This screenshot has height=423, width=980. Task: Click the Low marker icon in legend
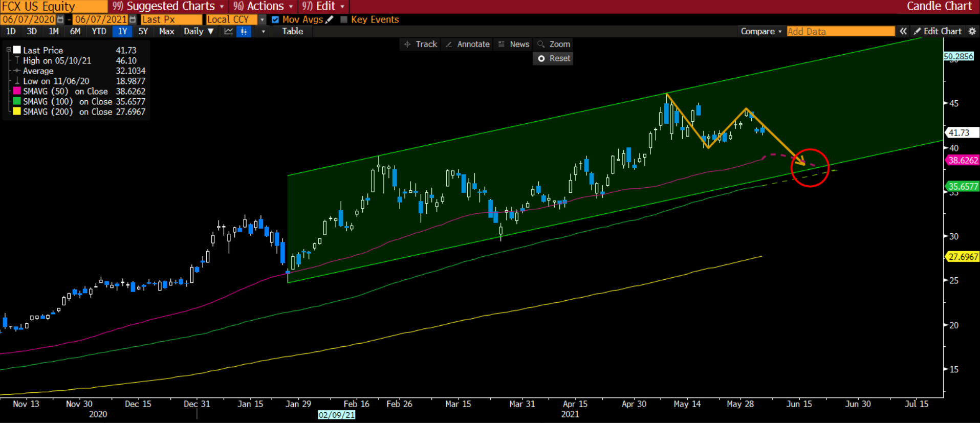pyautogui.click(x=17, y=81)
